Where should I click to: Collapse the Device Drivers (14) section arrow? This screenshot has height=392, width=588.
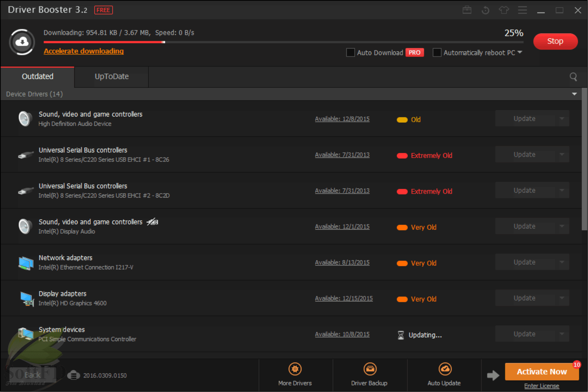pyautogui.click(x=574, y=94)
